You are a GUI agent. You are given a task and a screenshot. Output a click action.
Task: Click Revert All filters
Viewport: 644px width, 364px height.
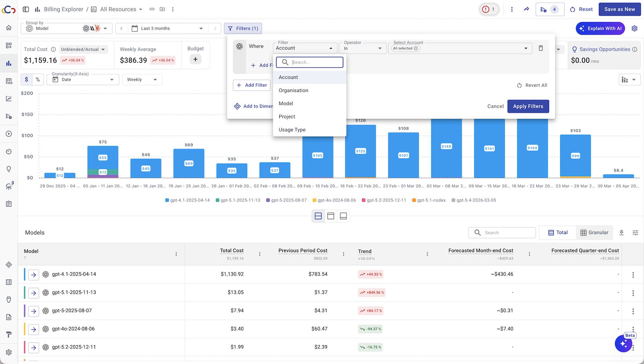[x=532, y=85]
